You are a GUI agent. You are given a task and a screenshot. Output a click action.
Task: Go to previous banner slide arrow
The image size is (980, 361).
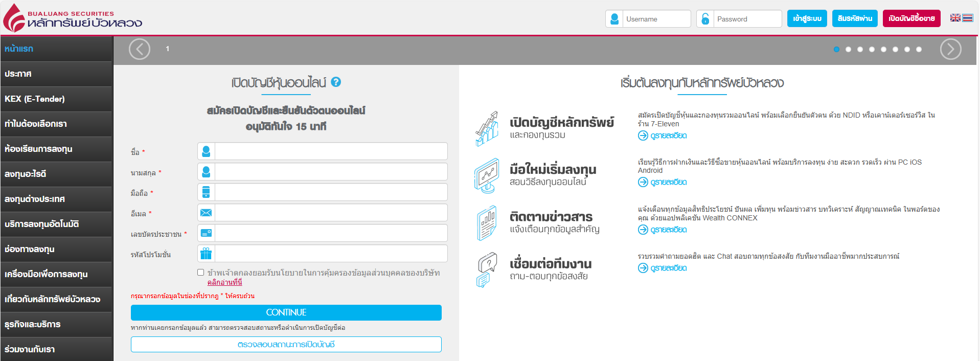140,49
